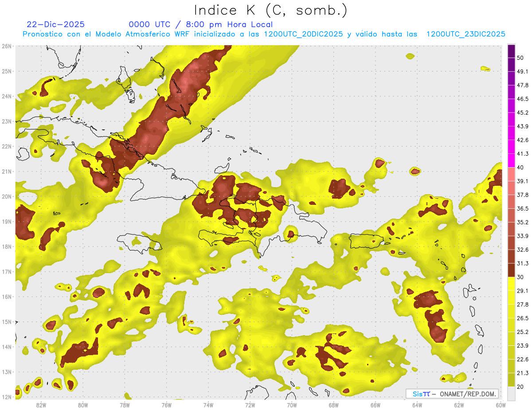Pick the dark brown swatch between 30 and 31.3
The image size is (532, 411).
click(x=511, y=270)
